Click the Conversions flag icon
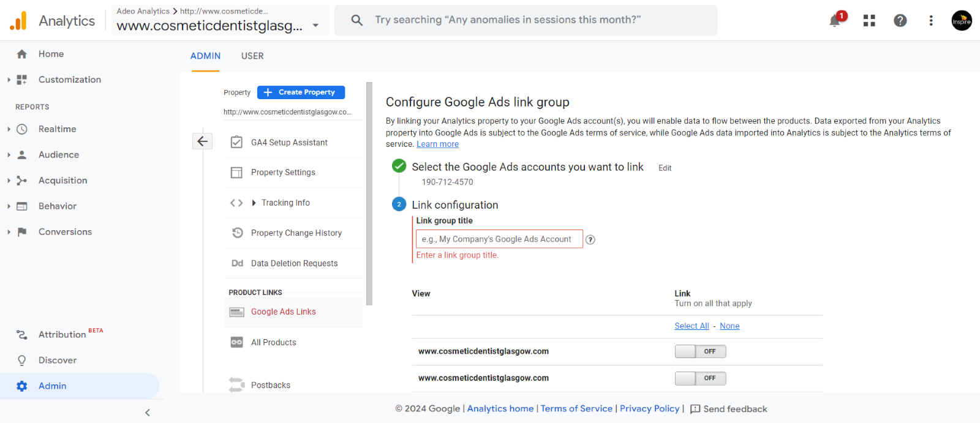Image resolution: width=980 pixels, height=423 pixels. click(x=22, y=232)
